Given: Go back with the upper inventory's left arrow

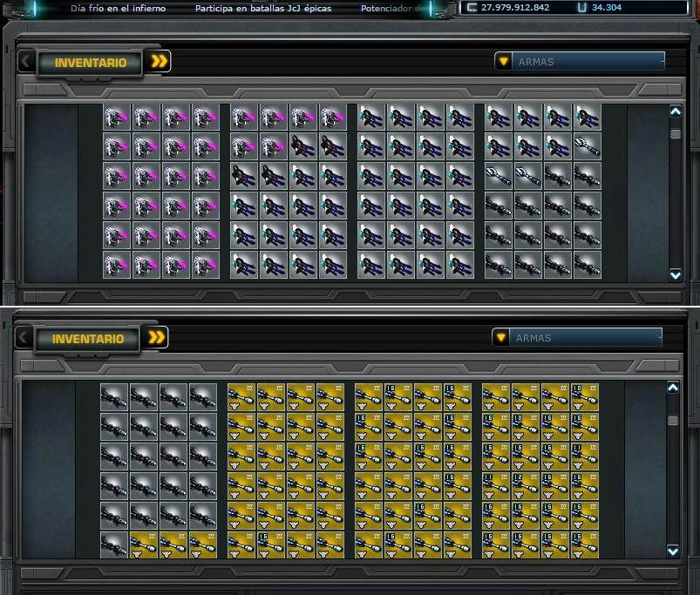Looking at the screenshot, I should (26, 61).
